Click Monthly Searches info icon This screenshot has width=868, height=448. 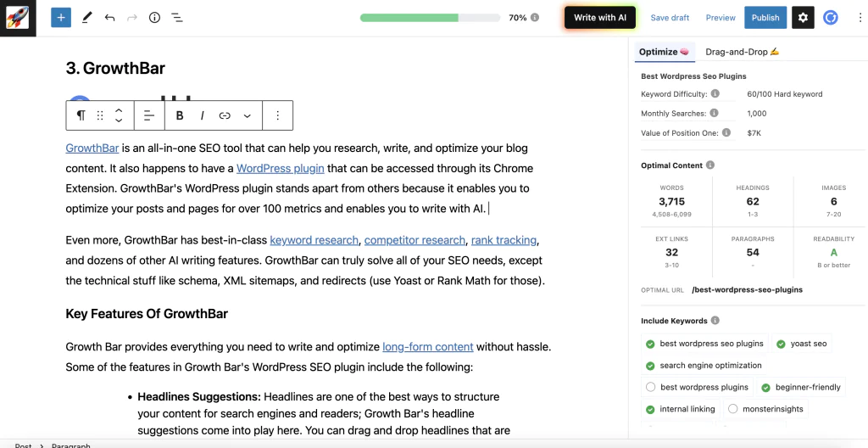714,113
